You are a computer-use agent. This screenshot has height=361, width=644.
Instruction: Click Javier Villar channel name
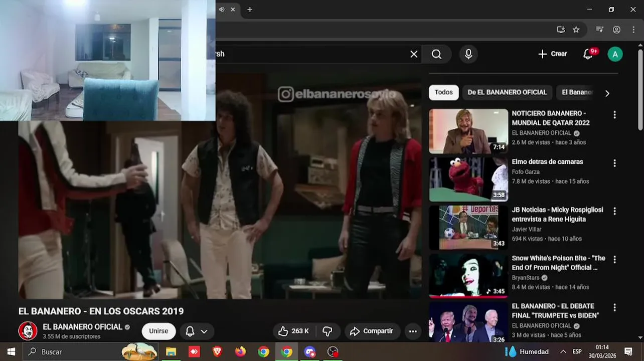(x=527, y=230)
